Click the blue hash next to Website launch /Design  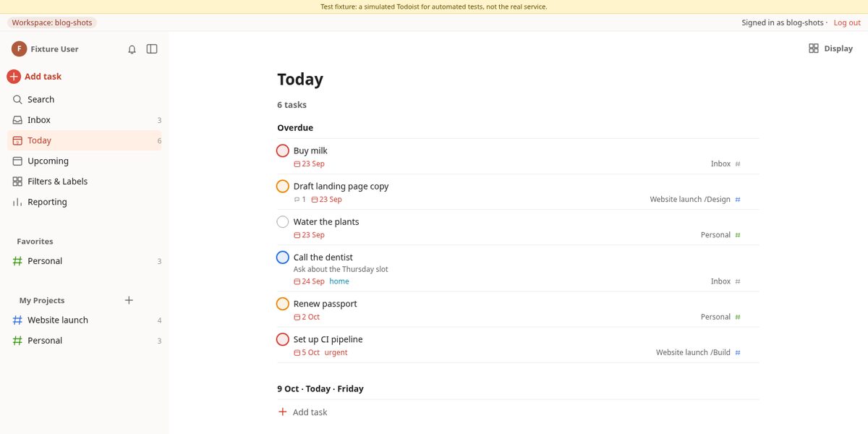tap(738, 200)
